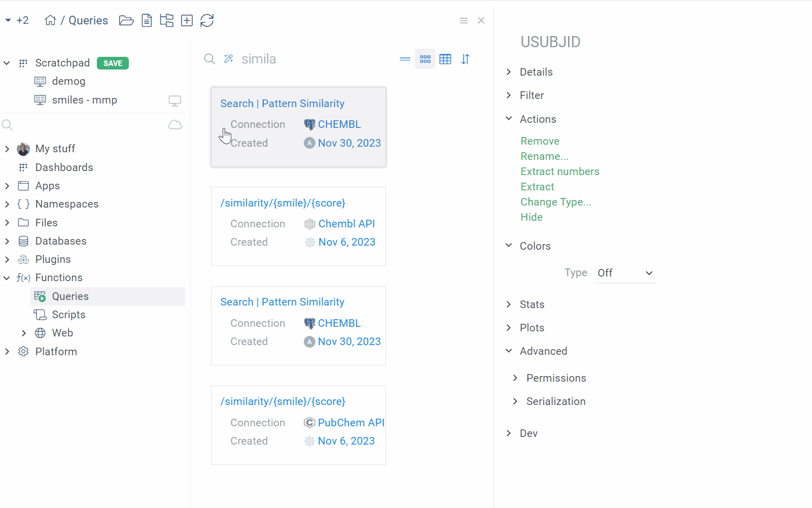Click the refresh icon in top toolbar
The height and width of the screenshot is (508, 812).
coord(207,20)
